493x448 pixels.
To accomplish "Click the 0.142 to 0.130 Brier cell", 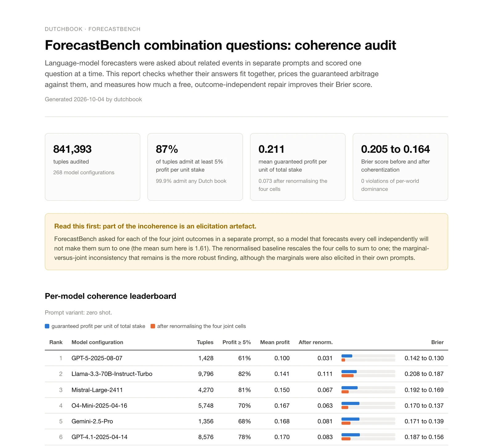I will (x=424, y=358).
